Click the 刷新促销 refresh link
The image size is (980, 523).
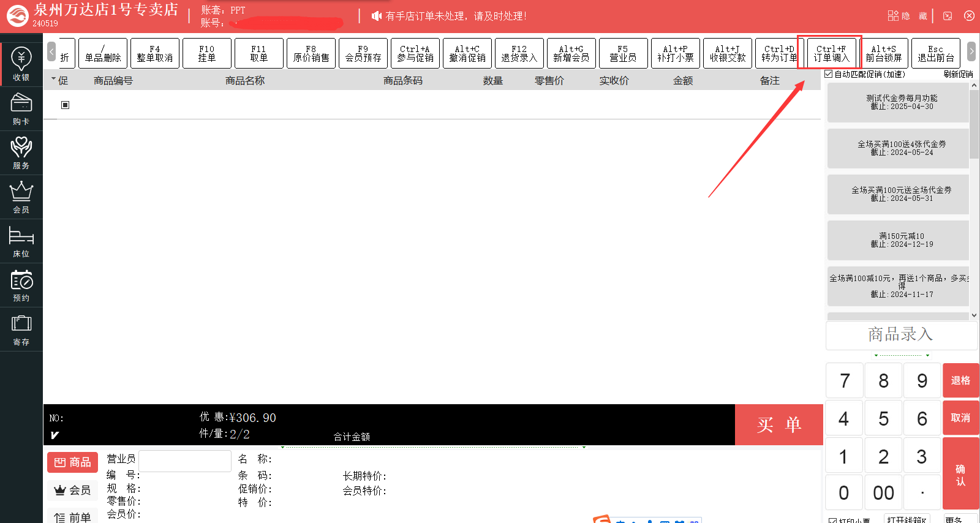958,74
